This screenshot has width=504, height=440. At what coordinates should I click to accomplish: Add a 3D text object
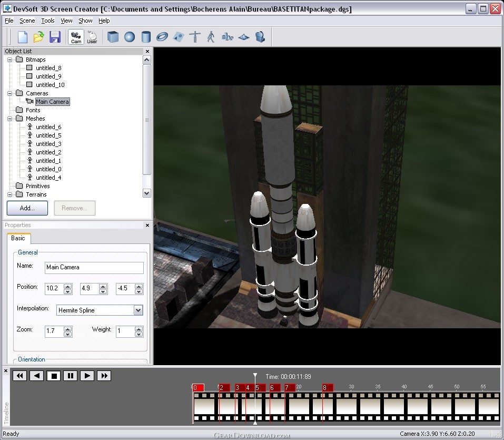coord(228,37)
